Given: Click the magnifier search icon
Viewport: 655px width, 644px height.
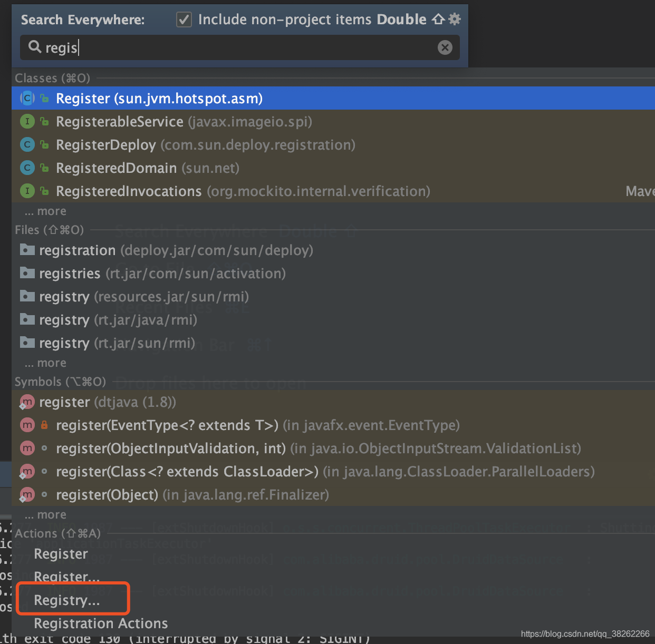Looking at the screenshot, I should coord(35,47).
